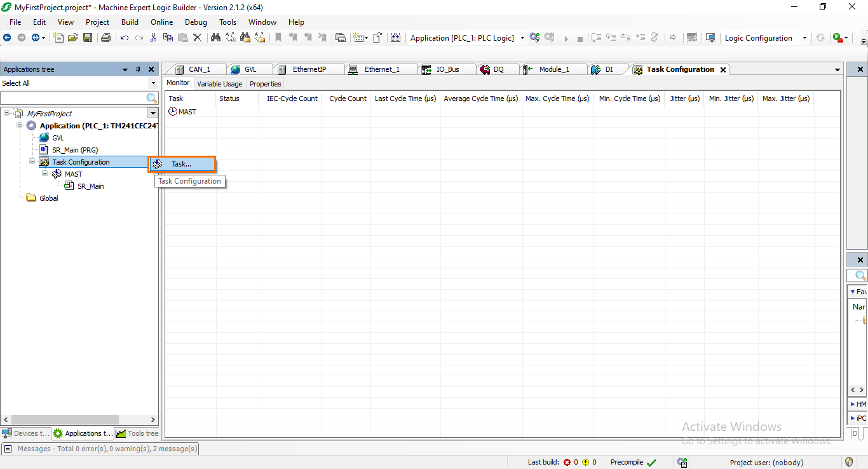Open the Devices tree bottom tab

25,433
